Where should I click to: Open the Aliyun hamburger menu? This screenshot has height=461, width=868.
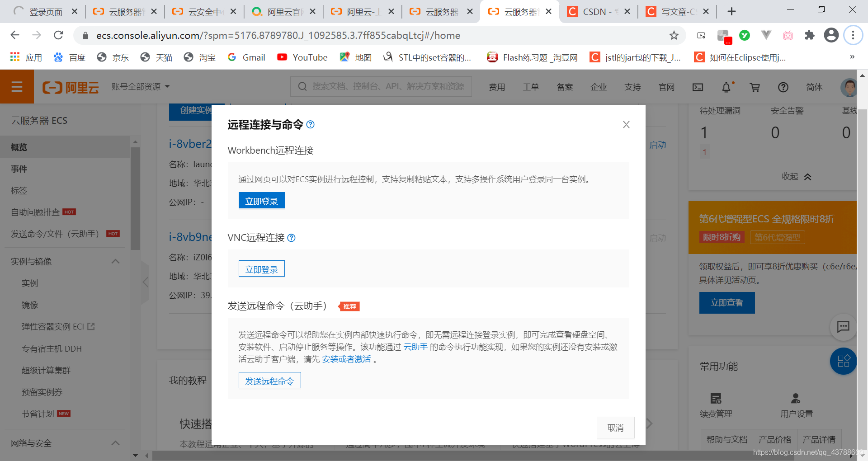(17, 86)
